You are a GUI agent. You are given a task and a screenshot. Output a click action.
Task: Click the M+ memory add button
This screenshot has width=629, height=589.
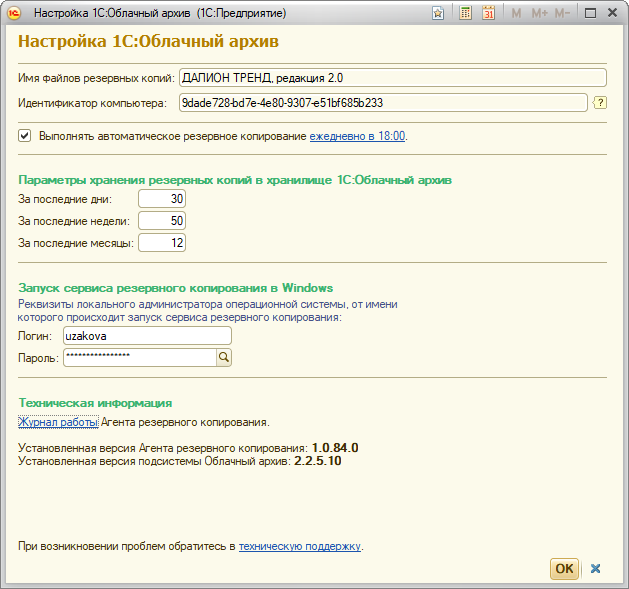pos(540,13)
